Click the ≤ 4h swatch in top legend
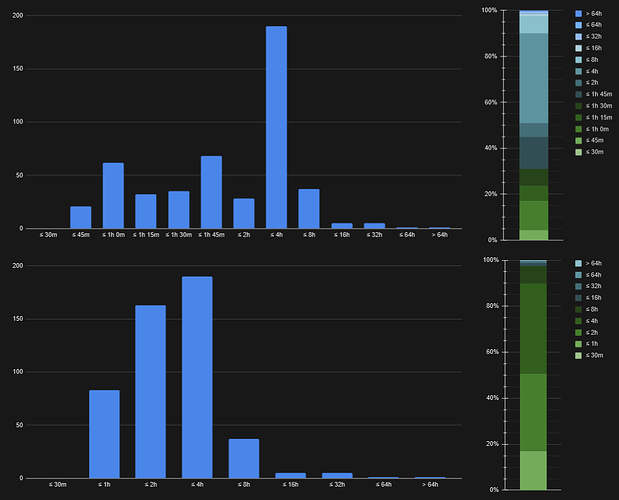619x500 pixels. pyautogui.click(x=578, y=71)
